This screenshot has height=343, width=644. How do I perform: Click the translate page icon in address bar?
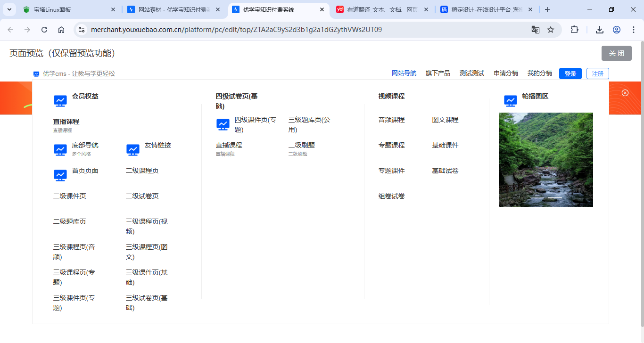(536, 30)
